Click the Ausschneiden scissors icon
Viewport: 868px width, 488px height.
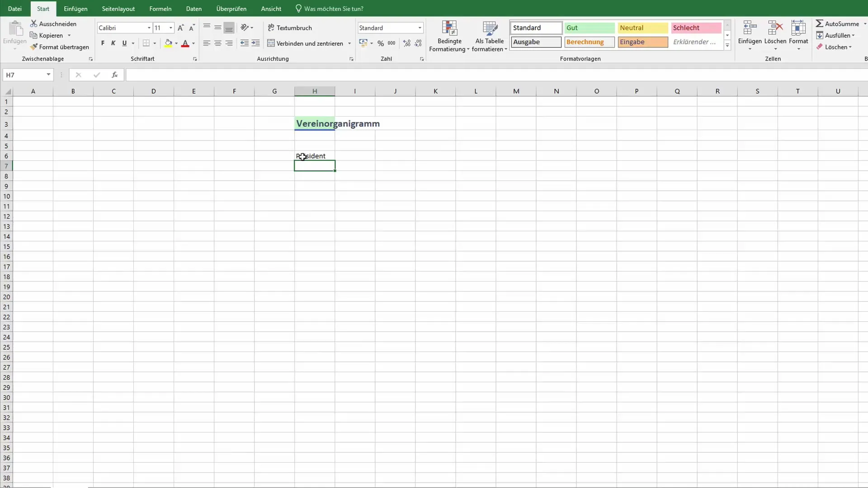(33, 23)
